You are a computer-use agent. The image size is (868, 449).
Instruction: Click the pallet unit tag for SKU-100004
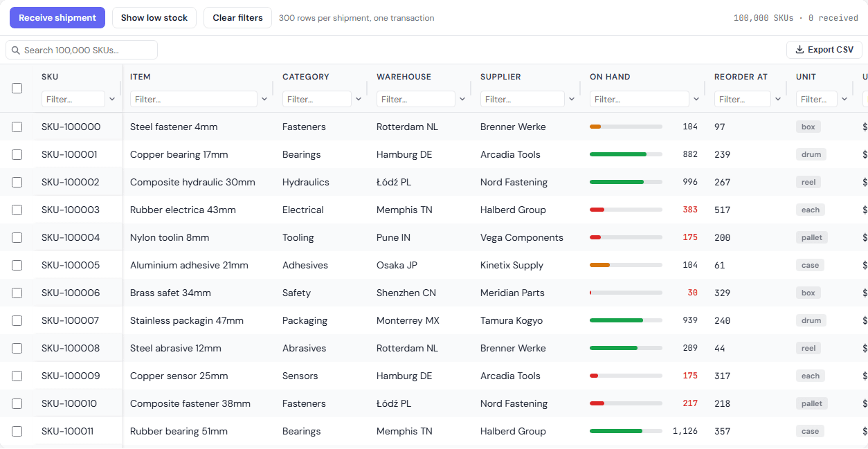point(812,237)
